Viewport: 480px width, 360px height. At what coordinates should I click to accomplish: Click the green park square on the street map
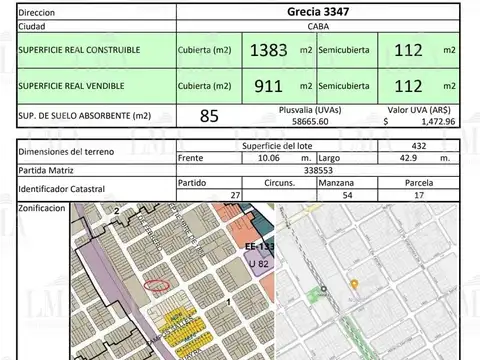tap(313, 296)
